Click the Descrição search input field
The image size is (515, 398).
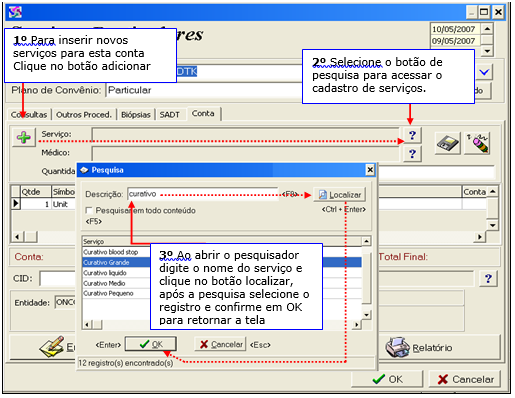(x=203, y=194)
